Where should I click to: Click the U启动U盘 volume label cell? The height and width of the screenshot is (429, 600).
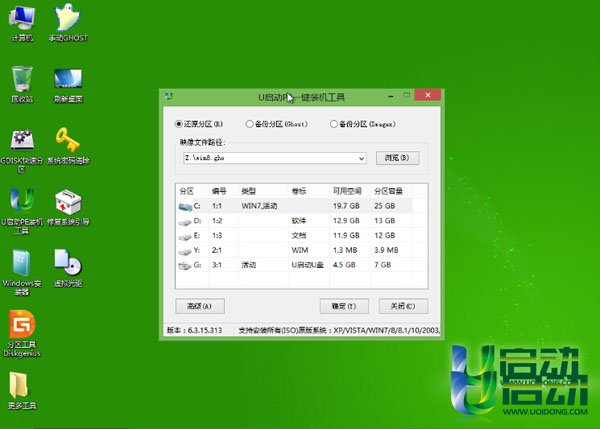(308, 265)
